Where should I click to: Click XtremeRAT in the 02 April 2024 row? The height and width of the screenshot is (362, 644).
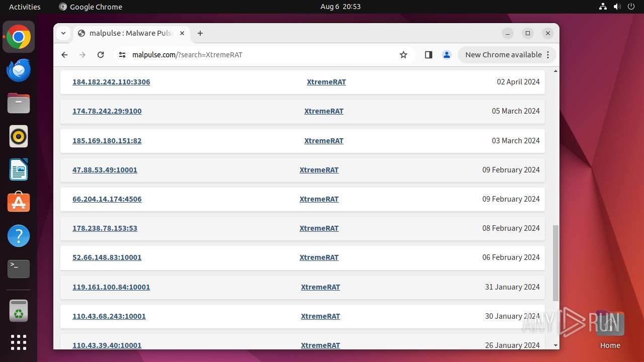pos(327,82)
